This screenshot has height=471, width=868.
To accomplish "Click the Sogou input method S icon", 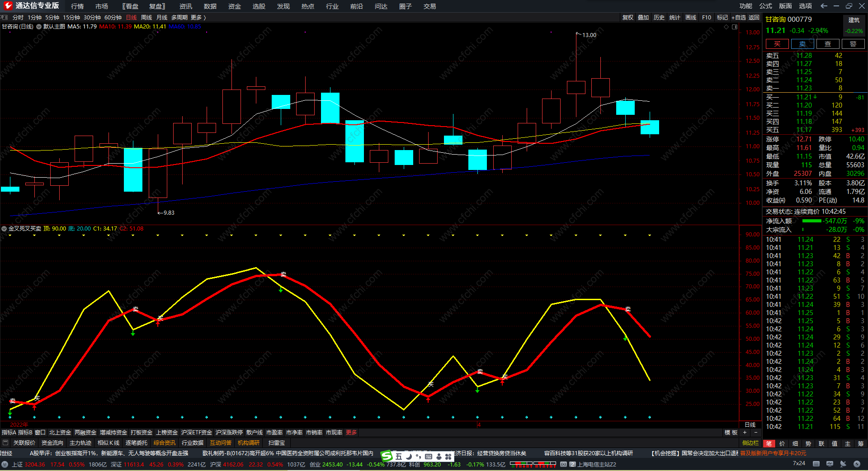I will point(387,457).
